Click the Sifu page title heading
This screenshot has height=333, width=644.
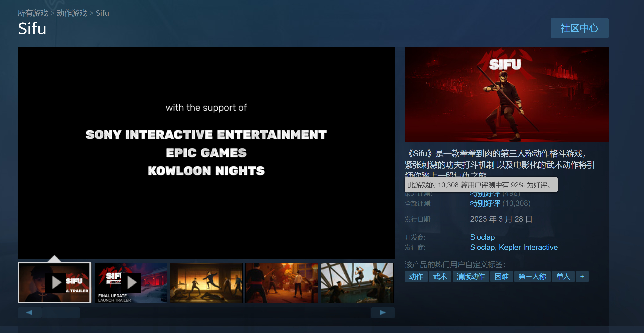(32, 28)
